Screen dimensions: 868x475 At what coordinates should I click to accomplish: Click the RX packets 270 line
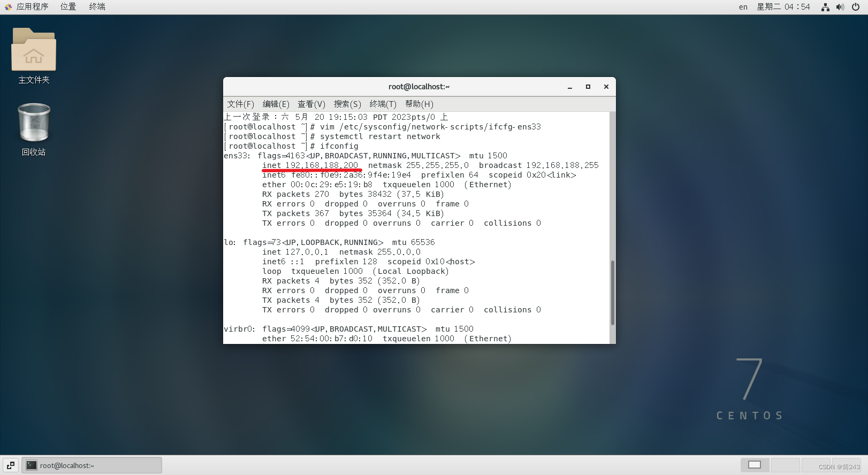353,194
